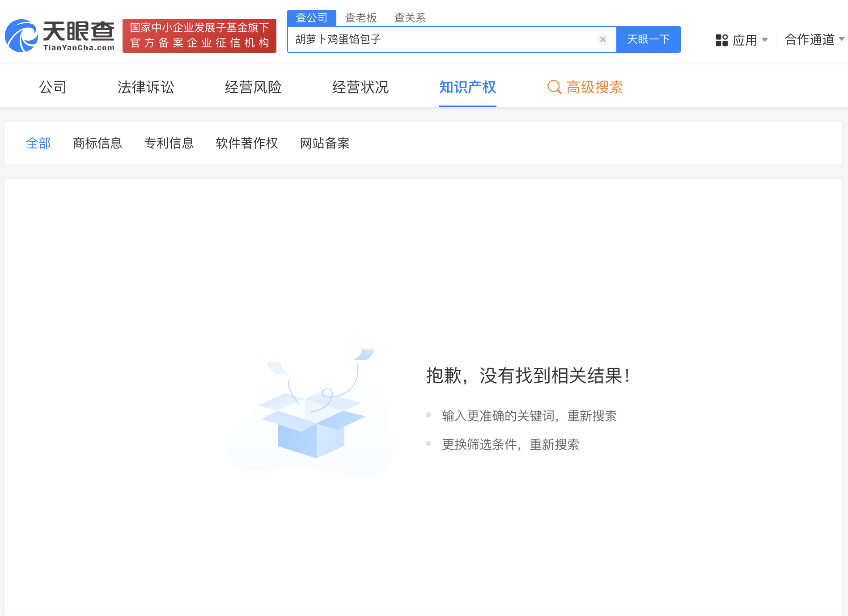Expand the 应用 dropdown arrow
This screenshot has width=848, height=616.
click(x=765, y=40)
